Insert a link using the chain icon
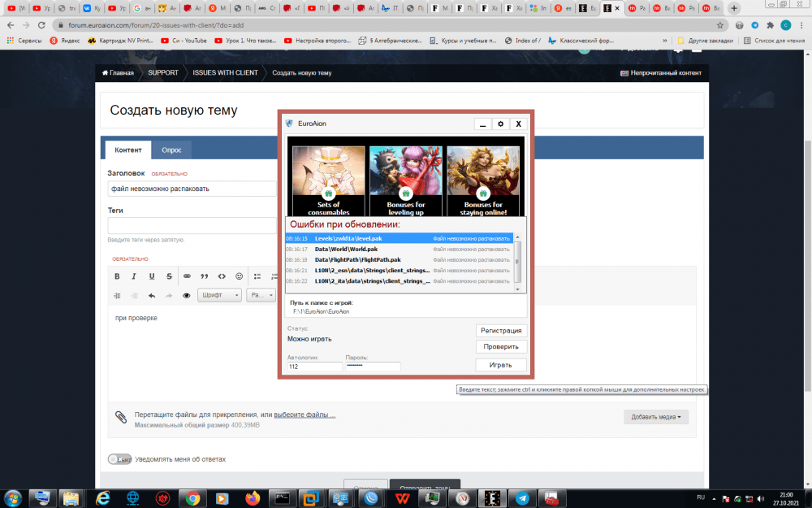The height and width of the screenshot is (508, 812). [x=187, y=276]
